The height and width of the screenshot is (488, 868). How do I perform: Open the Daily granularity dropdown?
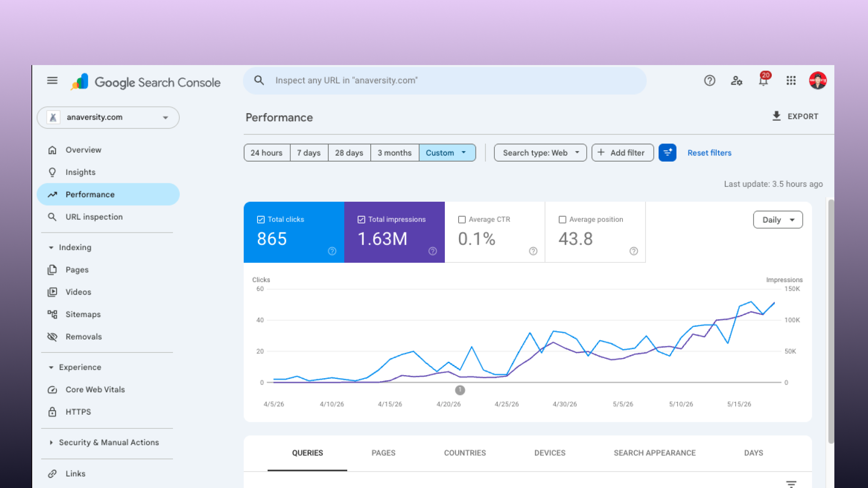(778, 220)
